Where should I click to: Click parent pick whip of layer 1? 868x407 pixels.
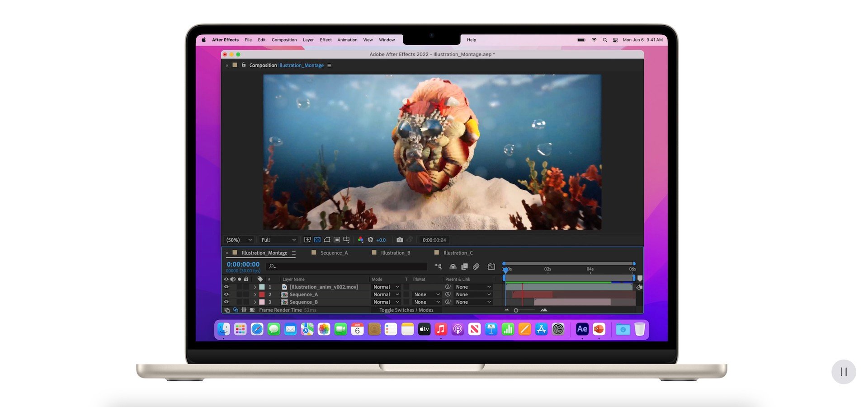tap(448, 287)
